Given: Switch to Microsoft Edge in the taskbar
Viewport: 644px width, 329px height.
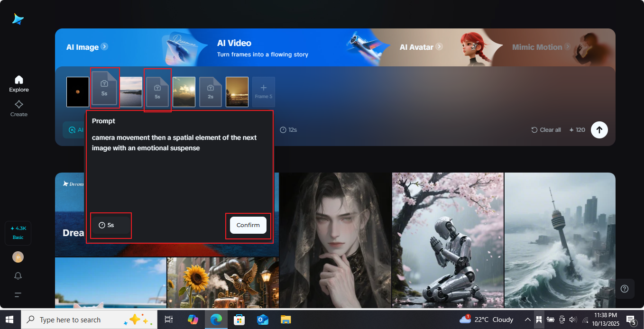Looking at the screenshot, I should pyautogui.click(x=216, y=320).
